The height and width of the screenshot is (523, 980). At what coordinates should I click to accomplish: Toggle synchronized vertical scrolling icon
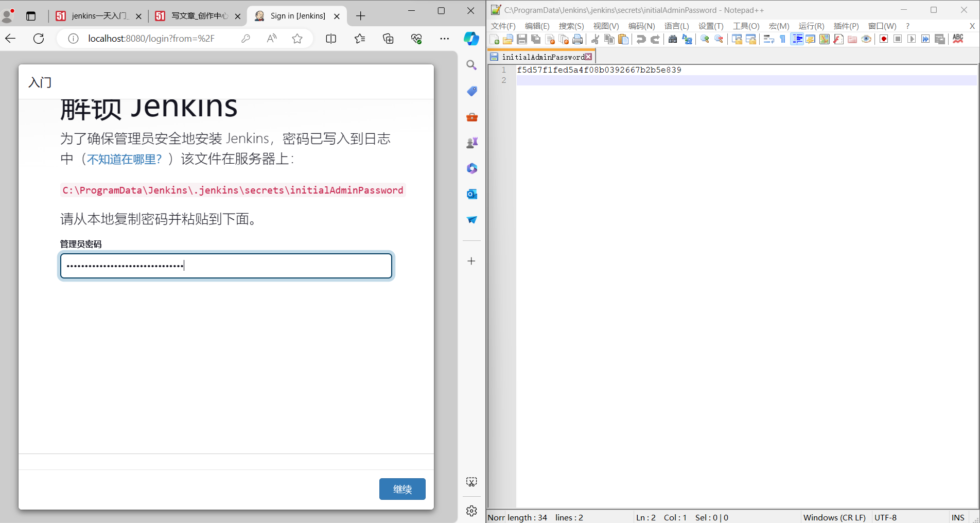tap(737, 39)
